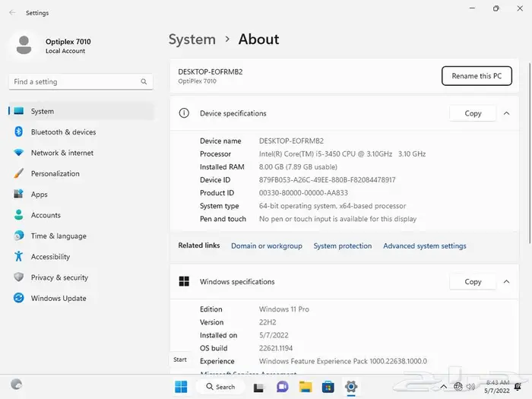
Task: Click Device ID value 879FB053-A26C
Action: 327,180
